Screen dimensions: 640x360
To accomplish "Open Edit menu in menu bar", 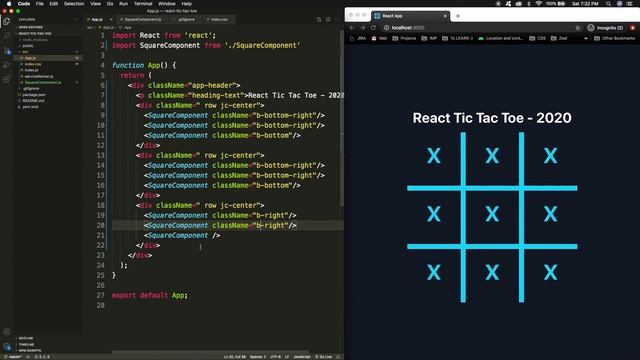I will pyautogui.click(x=53, y=3).
